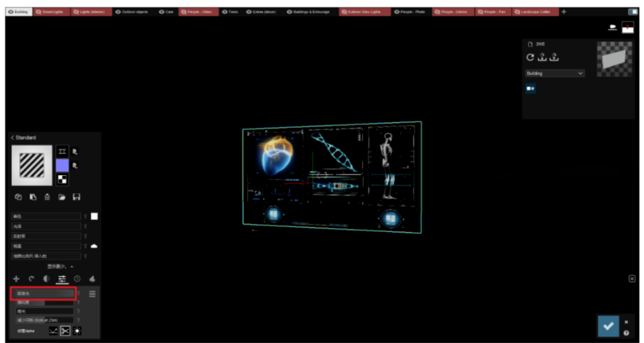Click the first re-import model icon
Screen dimensions: 644x343
tap(542, 57)
